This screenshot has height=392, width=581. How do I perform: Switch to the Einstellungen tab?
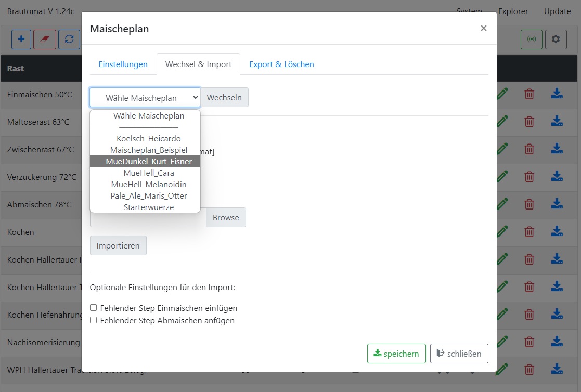123,64
